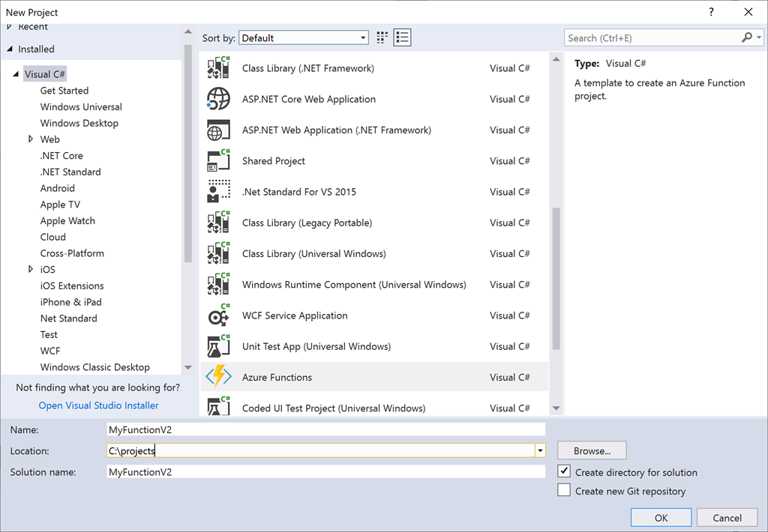Expand the Recent section
Screen dimensions: 768x532
(9, 27)
